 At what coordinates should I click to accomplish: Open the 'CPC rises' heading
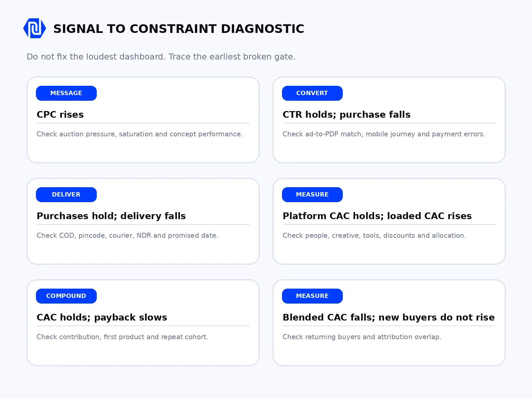pyautogui.click(x=60, y=114)
